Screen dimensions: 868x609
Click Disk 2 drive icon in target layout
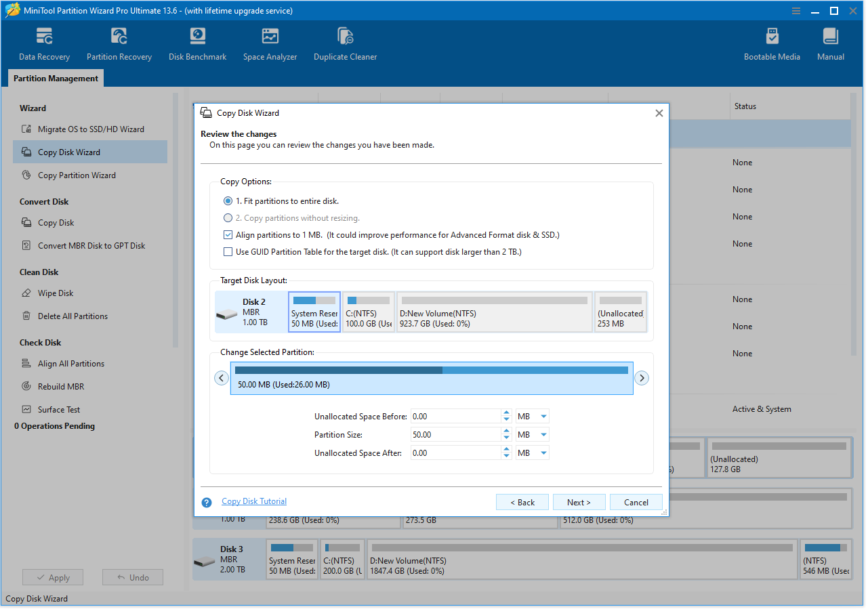point(226,314)
